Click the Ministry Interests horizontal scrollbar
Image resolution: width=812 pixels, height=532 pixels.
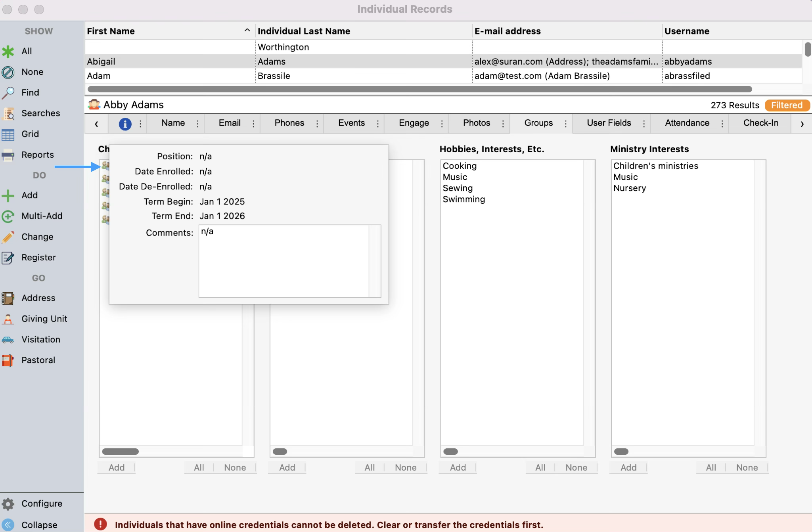tap(621, 452)
